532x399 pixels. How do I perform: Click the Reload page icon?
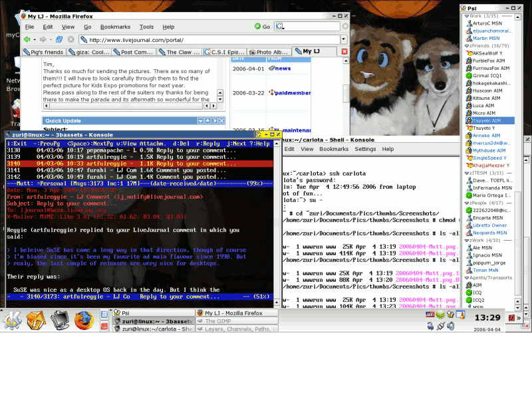click(59, 40)
